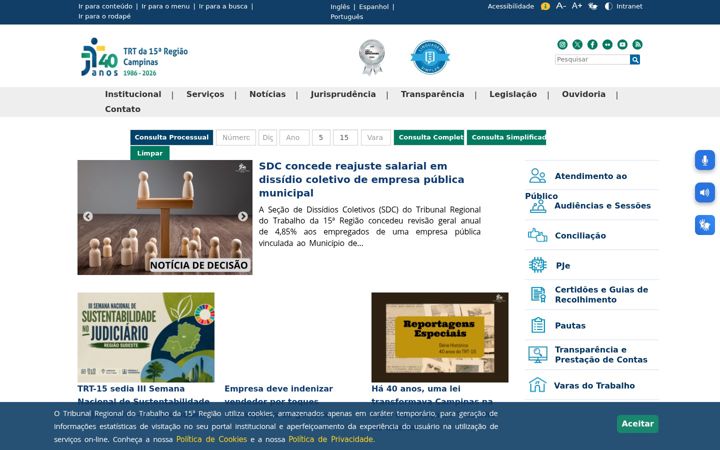Click the PJe chip icon

coord(538,265)
